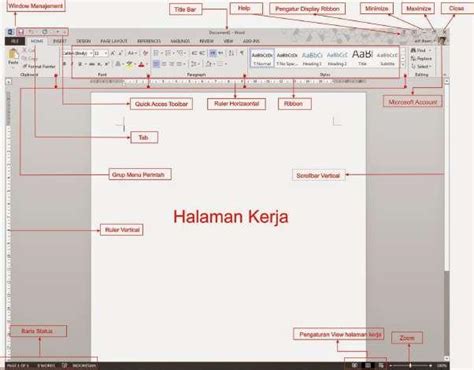The width and height of the screenshot is (474, 370).
Task: Click the Sort icon in Paragraph group
Action: tap(231, 53)
